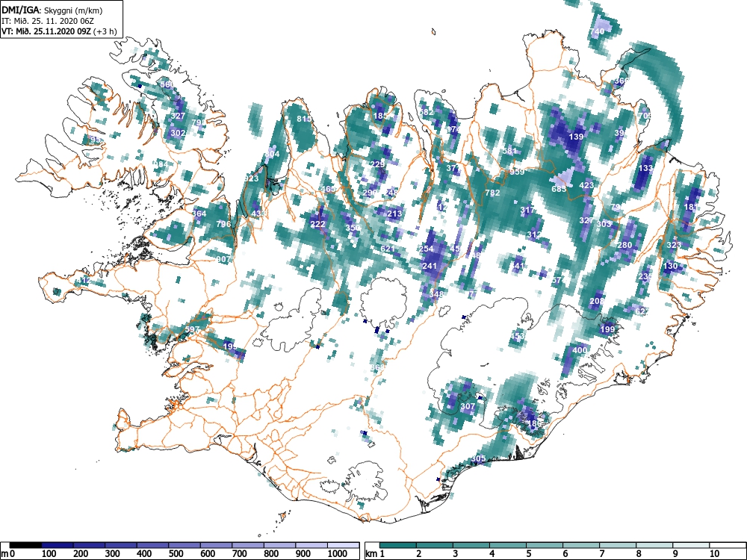
Task: Click the visibility value '222' on the map
Action: 317,224
